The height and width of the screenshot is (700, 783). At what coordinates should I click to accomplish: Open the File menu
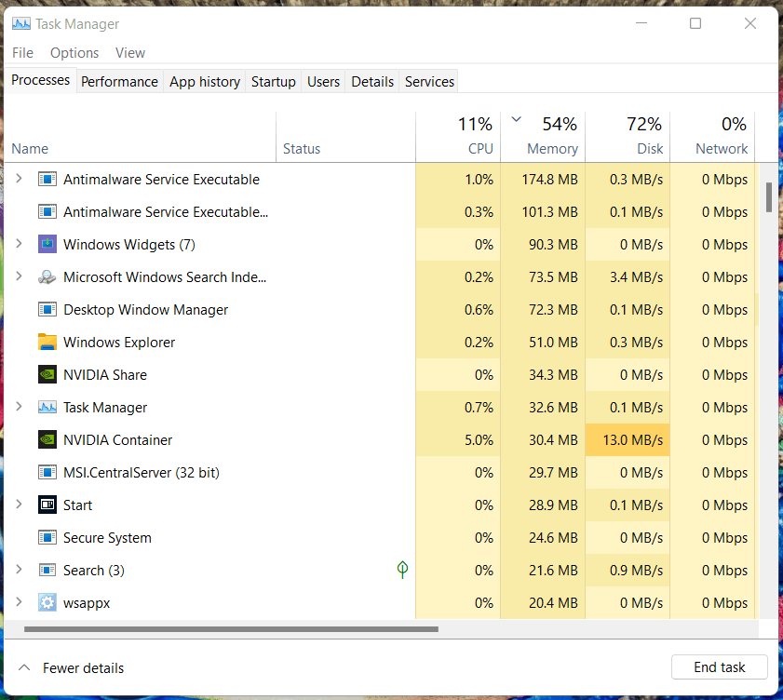[23, 53]
